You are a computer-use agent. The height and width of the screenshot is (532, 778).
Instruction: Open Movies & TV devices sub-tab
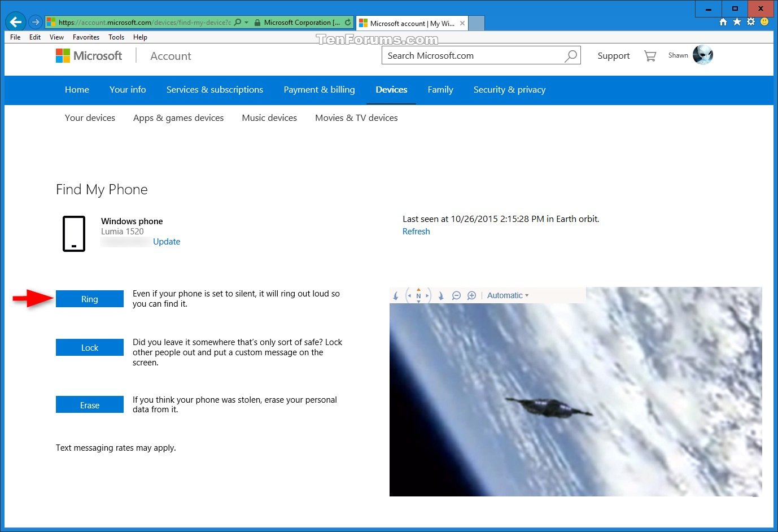point(356,118)
